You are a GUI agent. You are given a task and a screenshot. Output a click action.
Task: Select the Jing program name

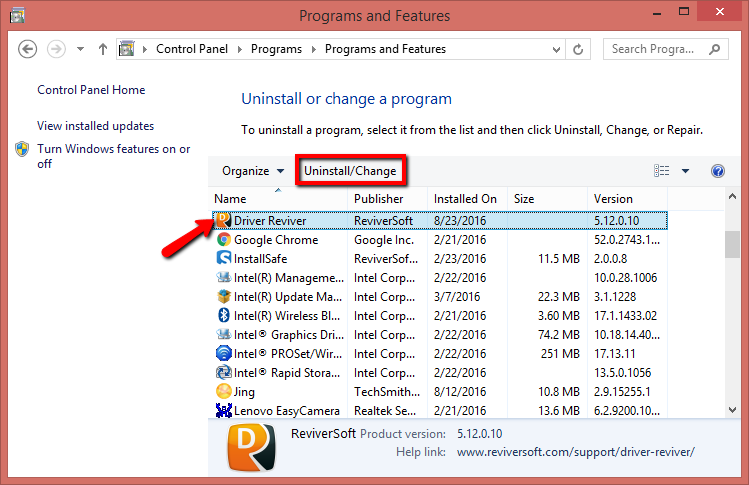(244, 392)
